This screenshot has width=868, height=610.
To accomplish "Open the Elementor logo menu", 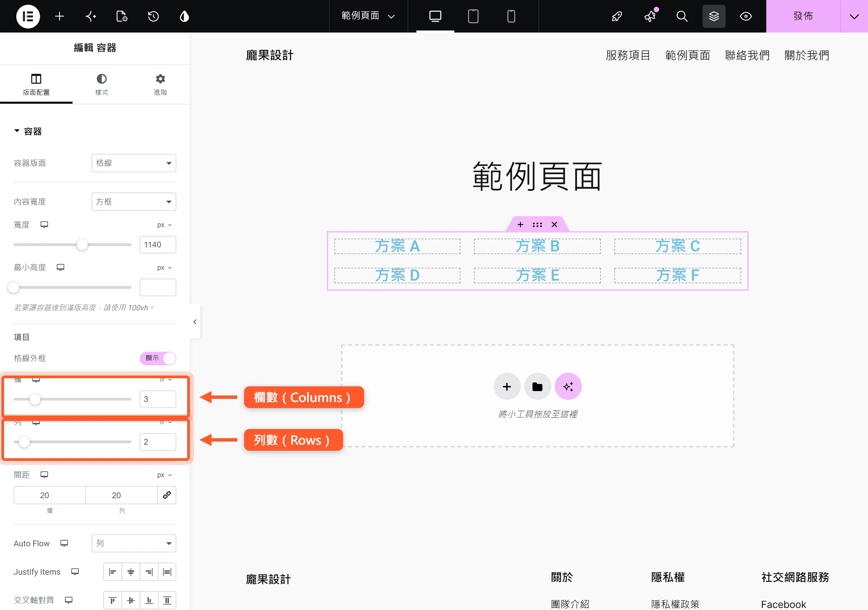I will 27,16.
